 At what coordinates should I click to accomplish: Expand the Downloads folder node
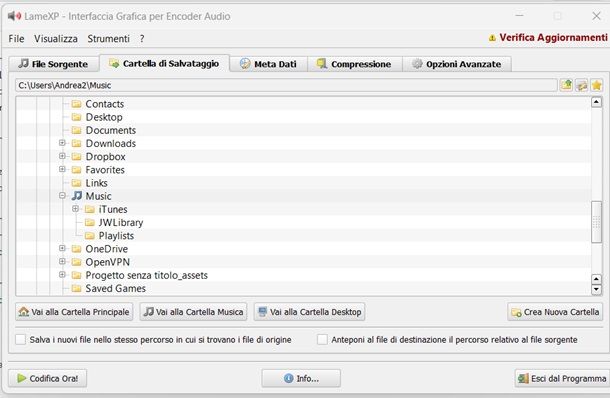tap(62, 143)
